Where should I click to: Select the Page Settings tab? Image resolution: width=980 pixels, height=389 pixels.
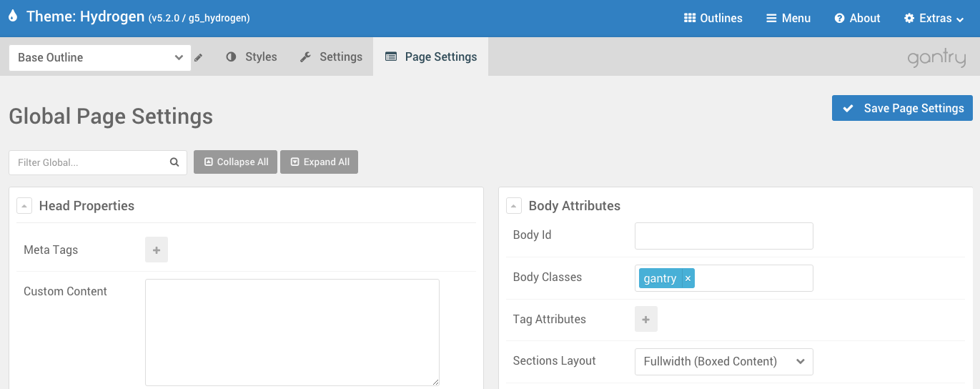[430, 56]
